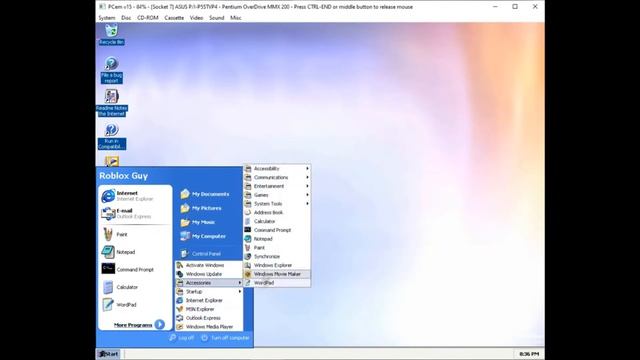The height and width of the screenshot is (360, 640).
Task: Launch Notepad from the recent programs list
Action: [135, 252]
